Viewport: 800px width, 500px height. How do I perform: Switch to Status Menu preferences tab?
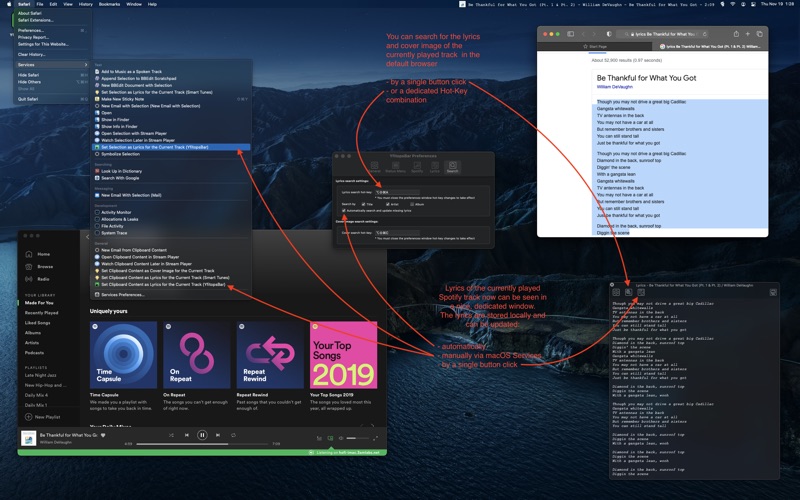395,167
